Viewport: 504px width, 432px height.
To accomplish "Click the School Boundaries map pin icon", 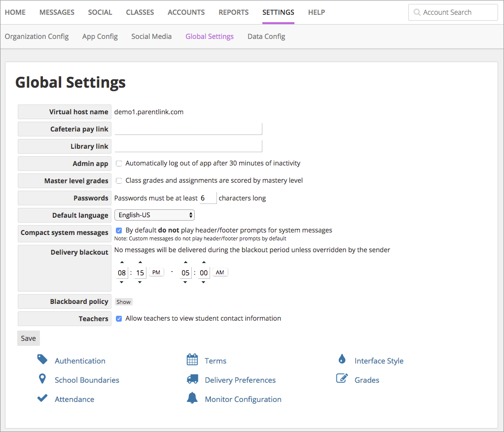I will (42, 379).
